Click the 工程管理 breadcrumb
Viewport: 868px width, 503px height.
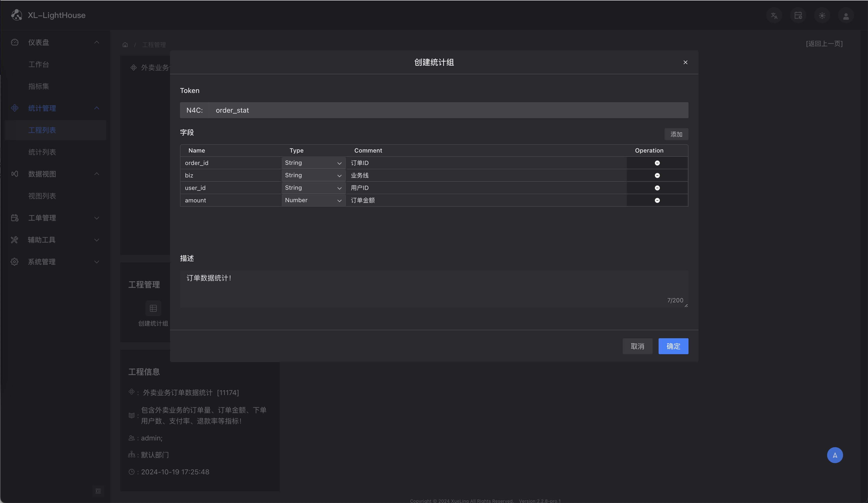(x=154, y=45)
